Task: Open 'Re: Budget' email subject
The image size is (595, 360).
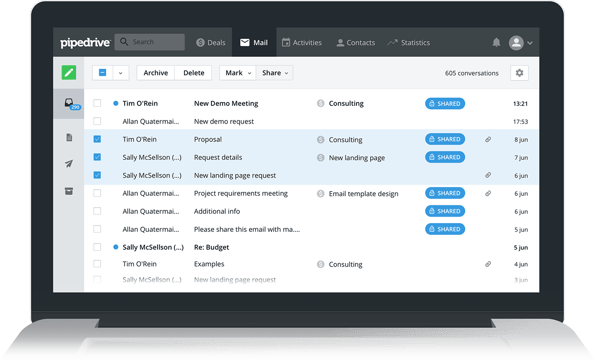Action: pyautogui.click(x=211, y=247)
